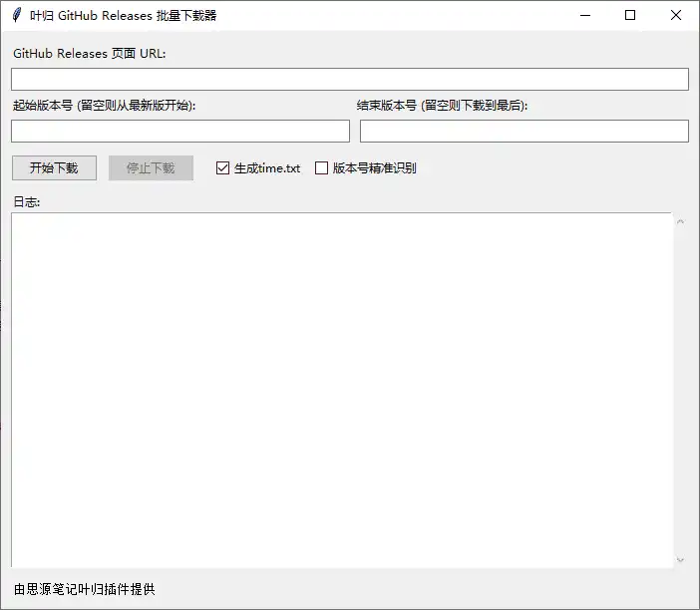Click the starting version number field
The width and height of the screenshot is (700, 610).
coord(180,131)
